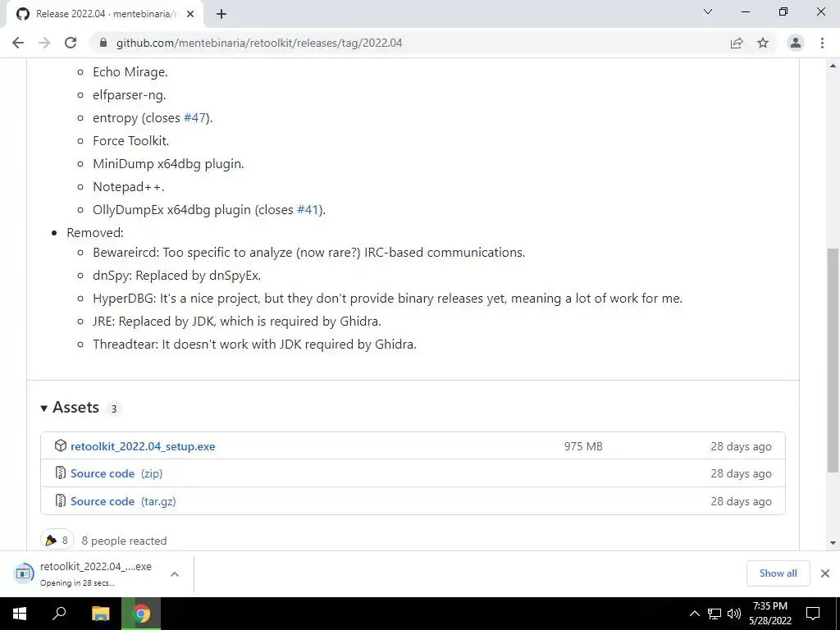Click scrollbar down arrow

coord(833,543)
